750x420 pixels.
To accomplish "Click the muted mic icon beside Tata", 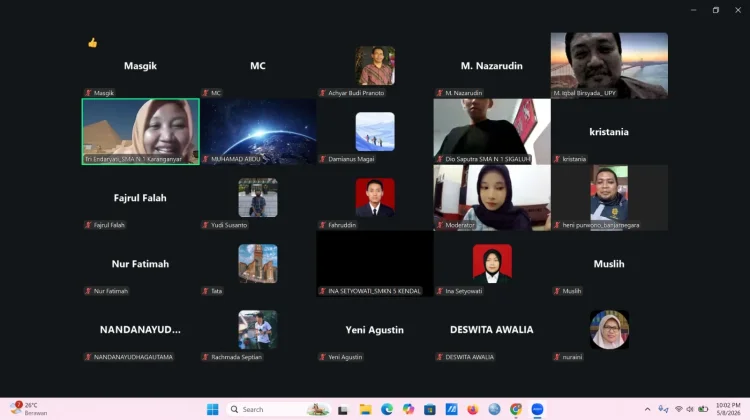I will click(206, 291).
